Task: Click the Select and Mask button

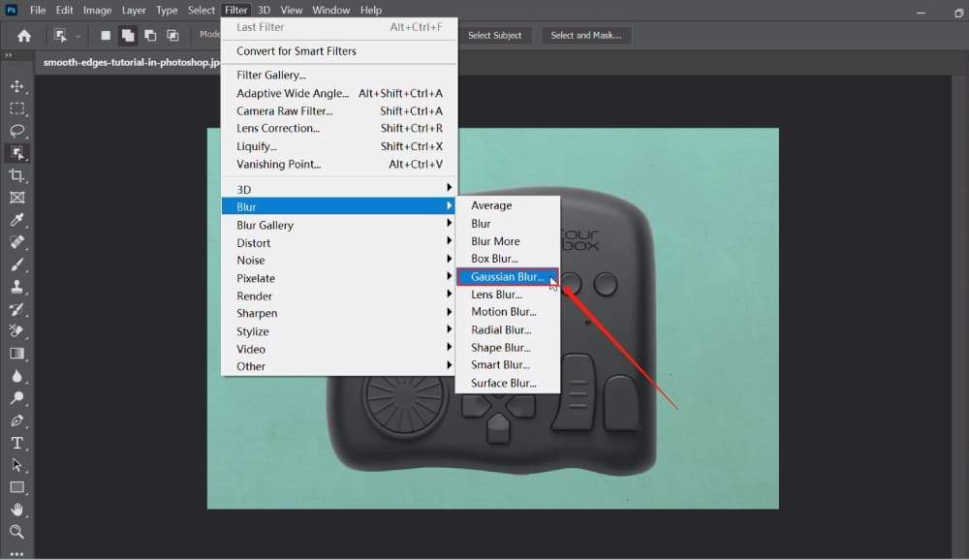Action: pos(585,34)
